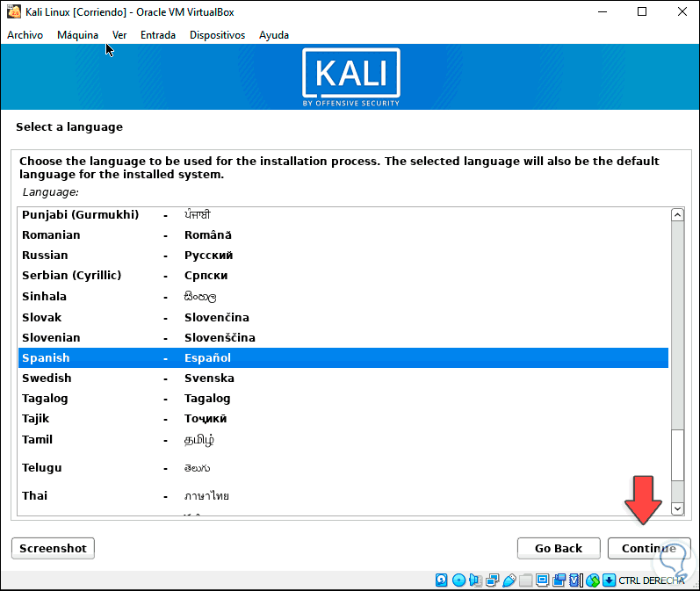Click the CTRL DERECHA host key label
The width and height of the screenshot is (700, 591).
click(x=652, y=580)
